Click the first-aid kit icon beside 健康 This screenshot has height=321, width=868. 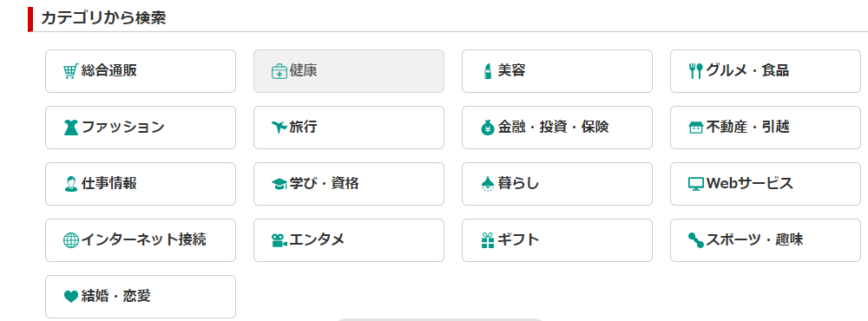point(279,71)
